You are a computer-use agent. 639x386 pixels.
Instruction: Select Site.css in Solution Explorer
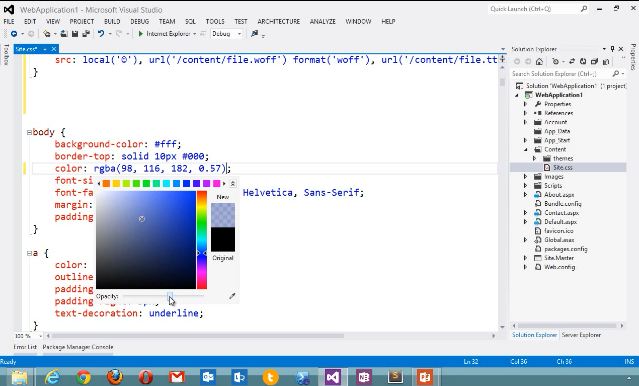562,168
